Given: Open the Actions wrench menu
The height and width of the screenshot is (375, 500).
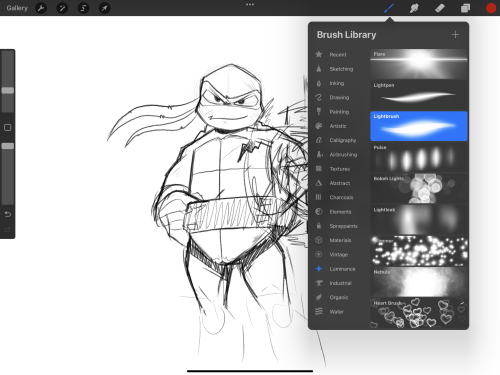Looking at the screenshot, I should (x=41, y=8).
